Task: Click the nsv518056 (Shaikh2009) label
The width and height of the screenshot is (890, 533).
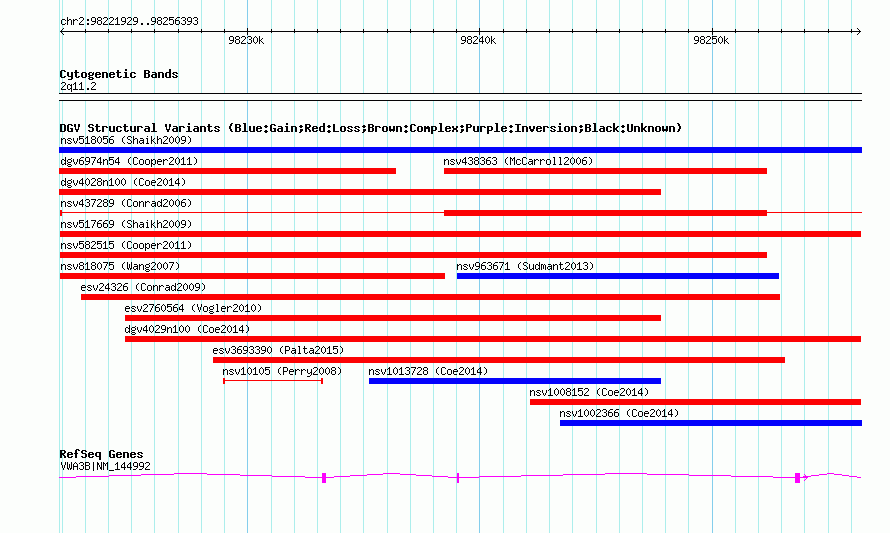Action: [126, 140]
